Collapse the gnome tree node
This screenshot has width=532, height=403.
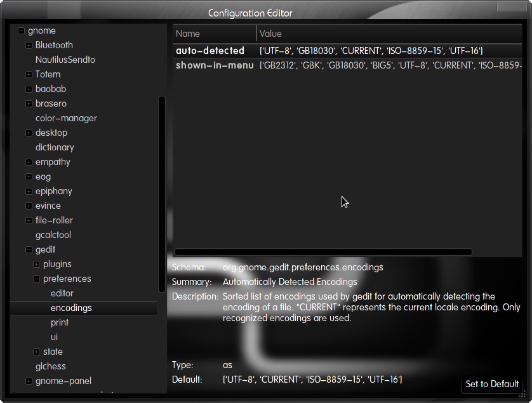pos(21,30)
